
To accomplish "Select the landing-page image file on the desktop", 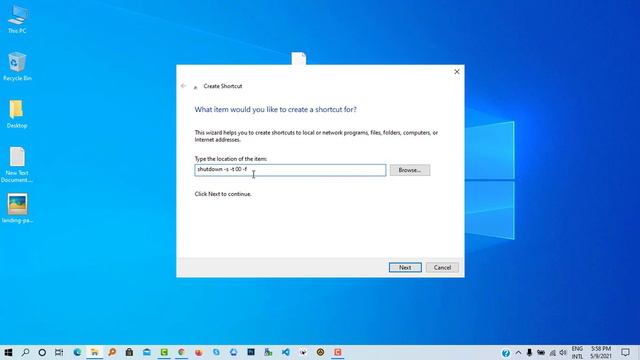I will (17, 208).
